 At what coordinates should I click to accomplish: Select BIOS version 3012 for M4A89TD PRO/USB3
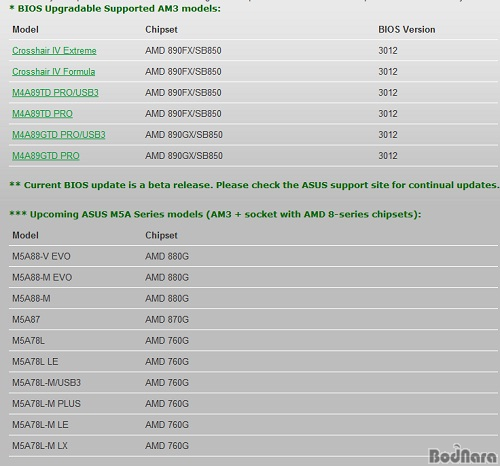pyautogui.click(x=388, y=93)
